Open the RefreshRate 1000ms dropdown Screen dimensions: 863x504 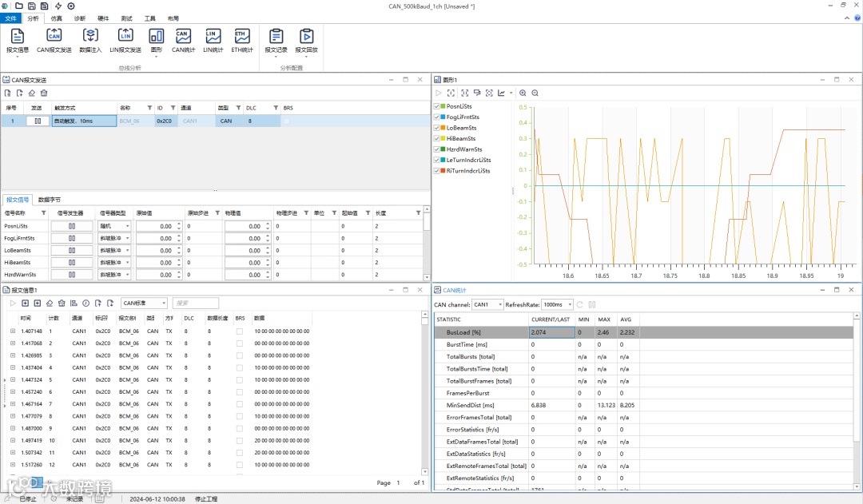pos(559,304)
